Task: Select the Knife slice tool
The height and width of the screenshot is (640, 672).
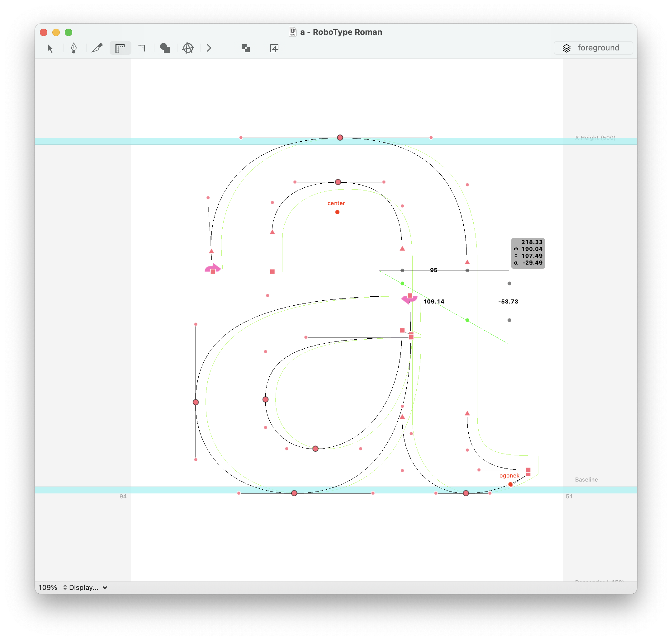Action: tap(97, 48)
